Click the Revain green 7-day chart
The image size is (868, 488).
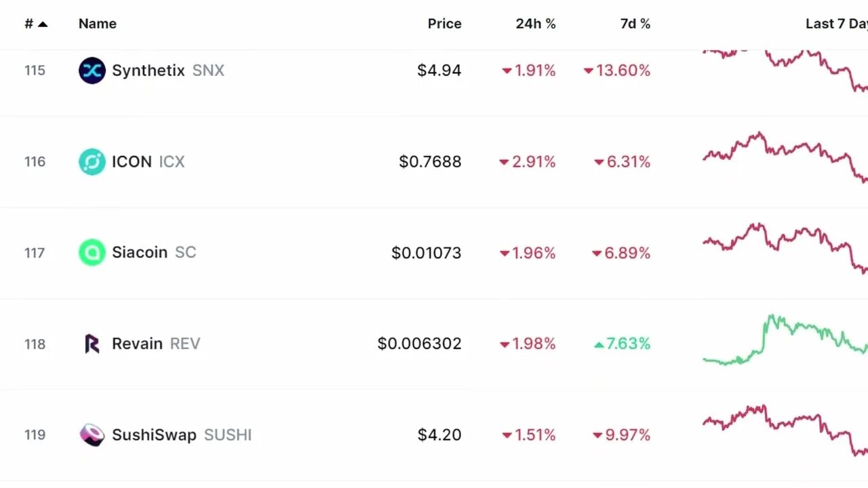(x=785, y=339)
